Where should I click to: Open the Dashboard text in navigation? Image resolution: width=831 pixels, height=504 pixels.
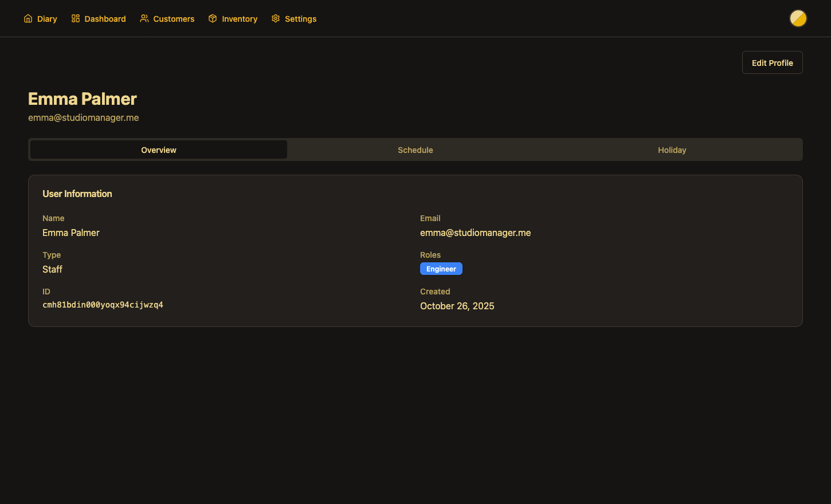[105, 19]
